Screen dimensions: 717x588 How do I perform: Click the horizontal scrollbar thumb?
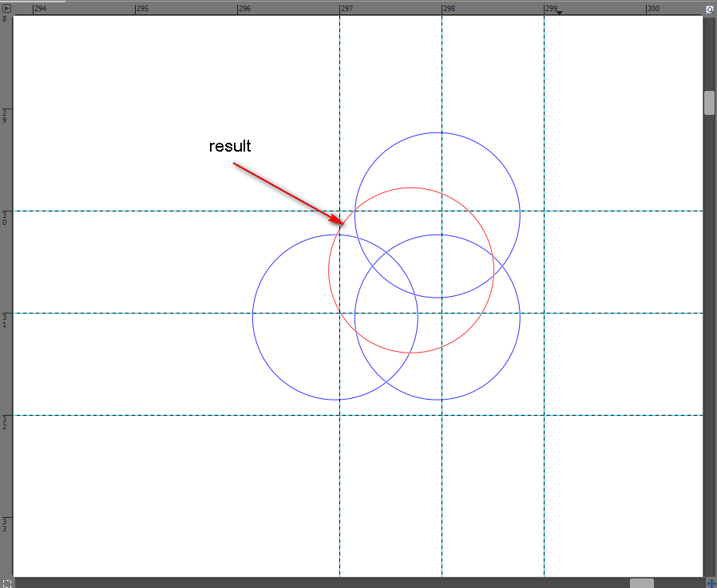(x=641, y=583)
